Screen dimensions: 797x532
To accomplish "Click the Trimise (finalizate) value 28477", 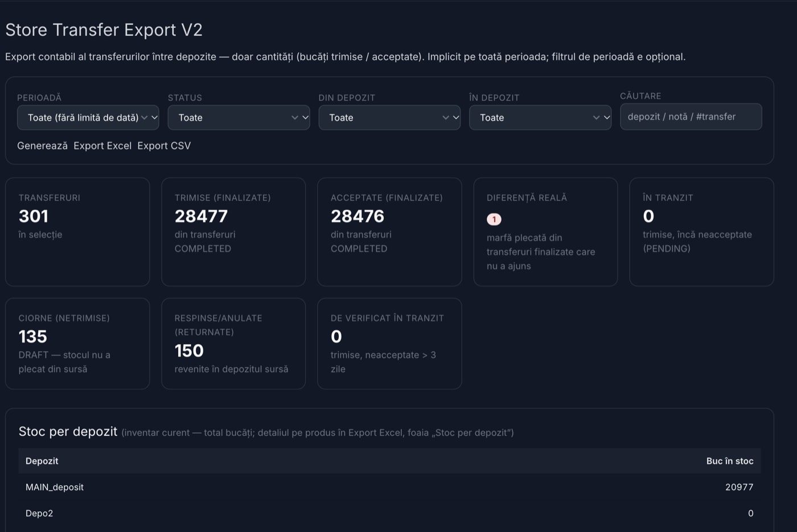I will coord(201,216).
